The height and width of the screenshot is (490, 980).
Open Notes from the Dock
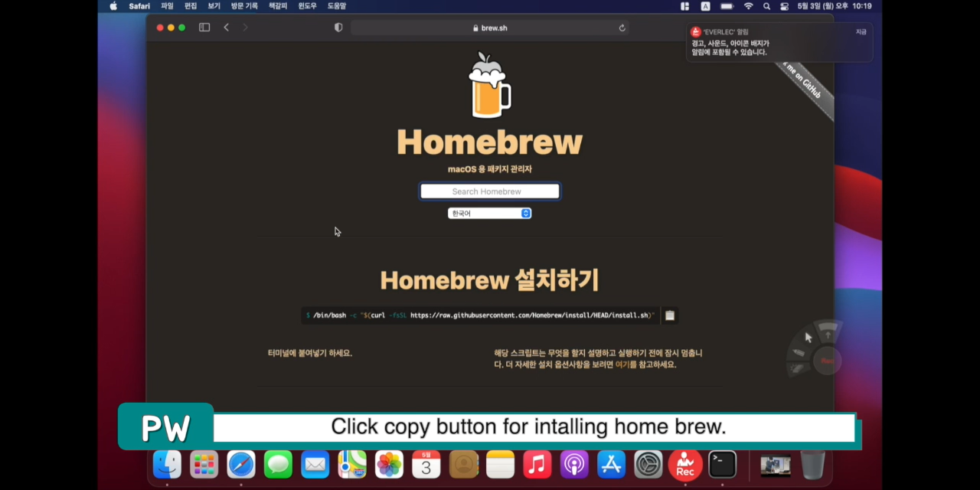point(500,464)
